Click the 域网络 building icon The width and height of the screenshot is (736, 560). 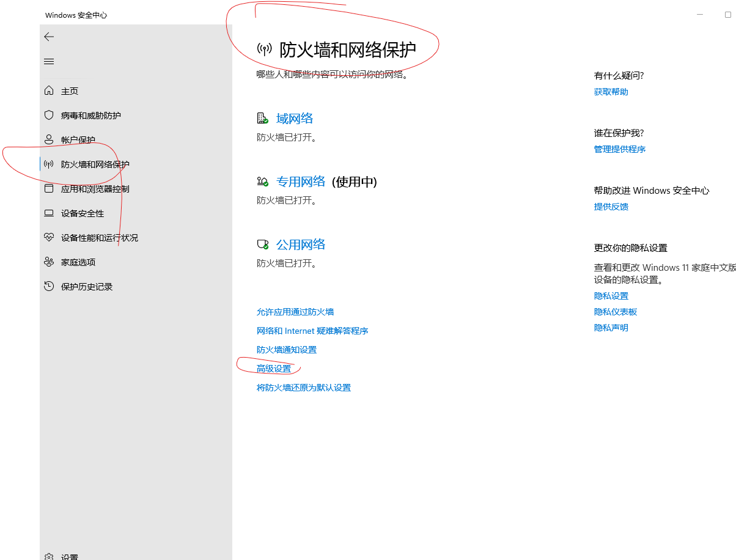[263, 118]
